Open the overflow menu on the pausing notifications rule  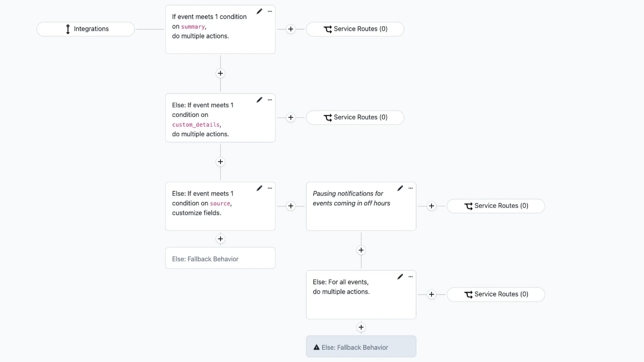[411, 188]
